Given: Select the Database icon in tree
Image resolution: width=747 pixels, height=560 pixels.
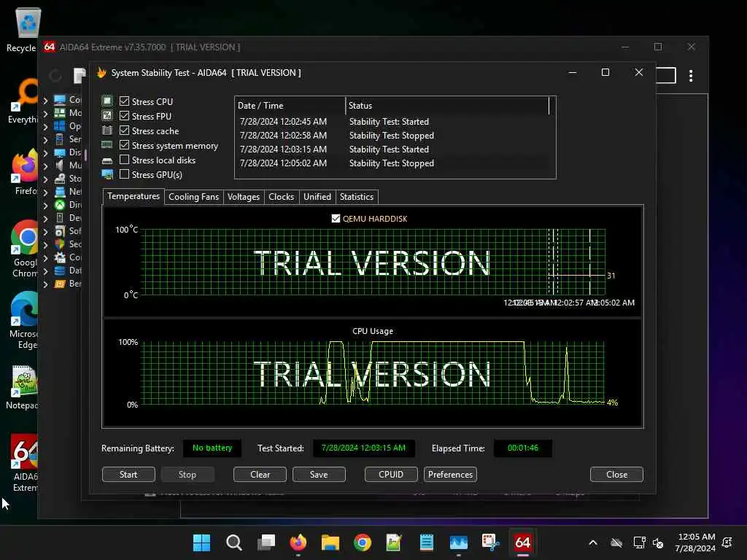Looking at the screenshot, I should click(x=60, y=271).
